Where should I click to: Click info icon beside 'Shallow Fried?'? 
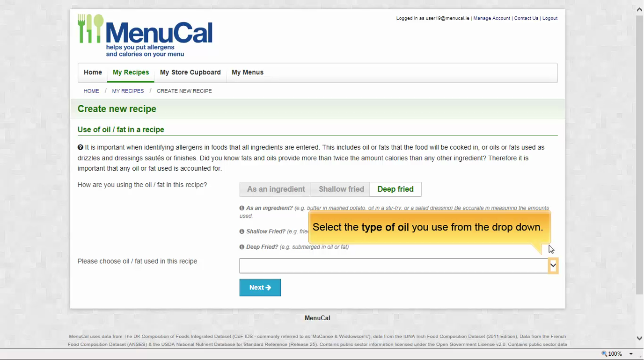click(242, 231)
